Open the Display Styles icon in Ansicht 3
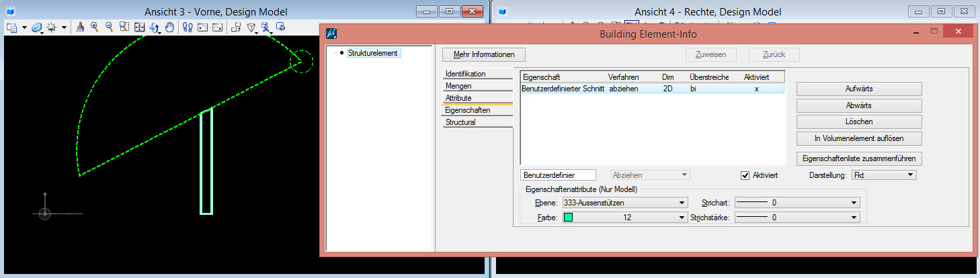 point(36,28)
